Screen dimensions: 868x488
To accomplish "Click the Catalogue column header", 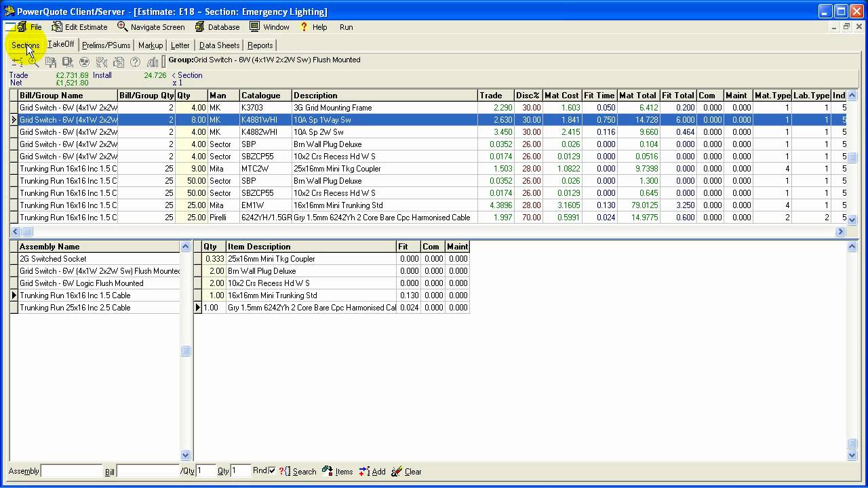I will 265,96.
